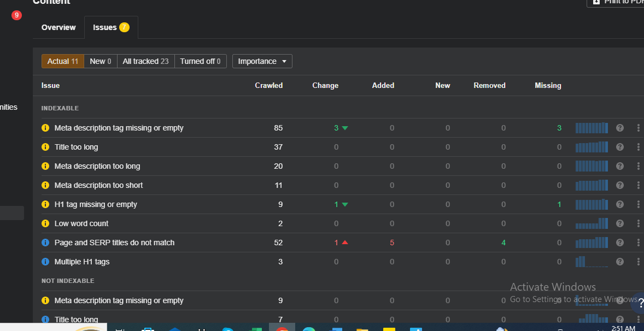The width and height of the screenshot is (644, 331).
Task: Switch to the Overview tab
Action: click(58, 27)
